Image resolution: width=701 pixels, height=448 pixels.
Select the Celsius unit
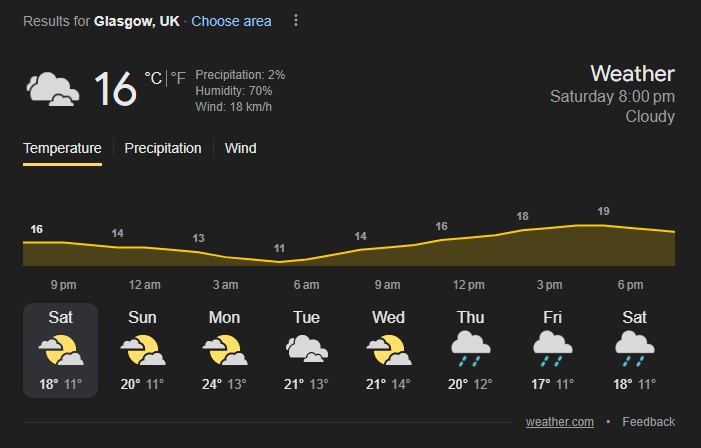152,78
